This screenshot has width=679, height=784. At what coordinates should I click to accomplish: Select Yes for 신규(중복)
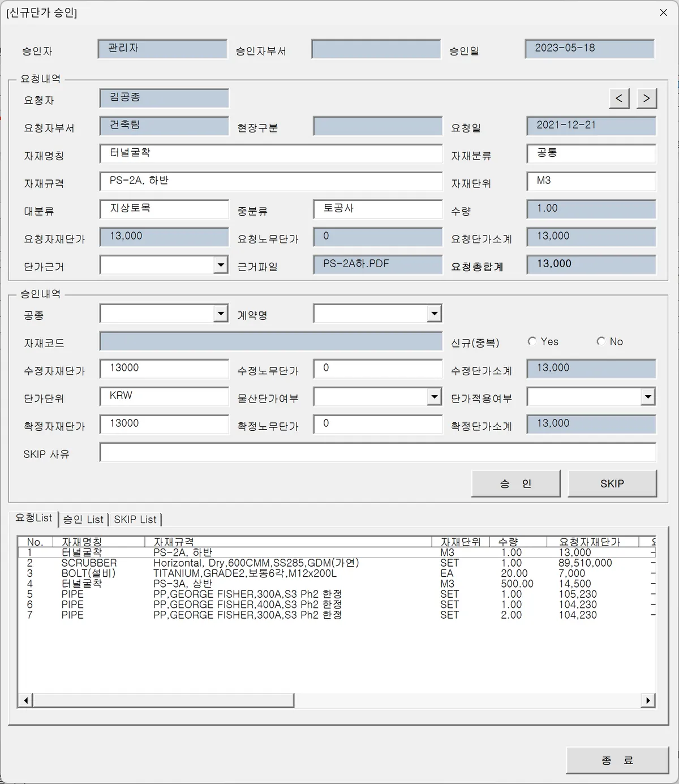pos(532,341)
